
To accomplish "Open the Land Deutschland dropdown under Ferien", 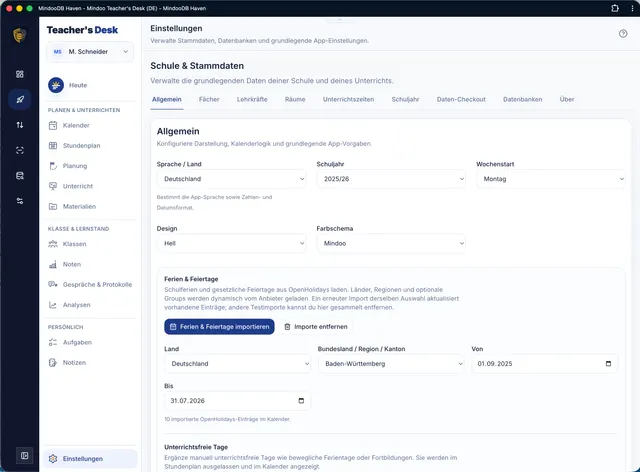I will (x=238, y=364).
